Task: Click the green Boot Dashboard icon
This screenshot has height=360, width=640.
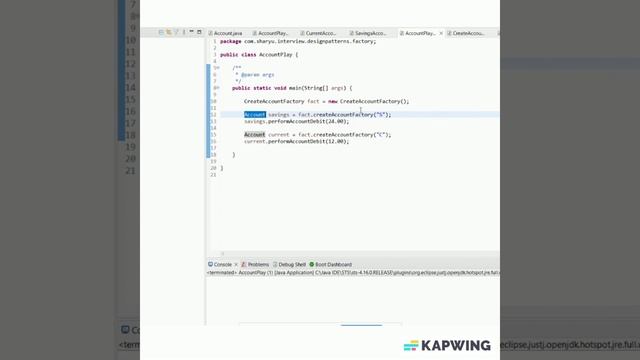Action: tap(312, 264)
